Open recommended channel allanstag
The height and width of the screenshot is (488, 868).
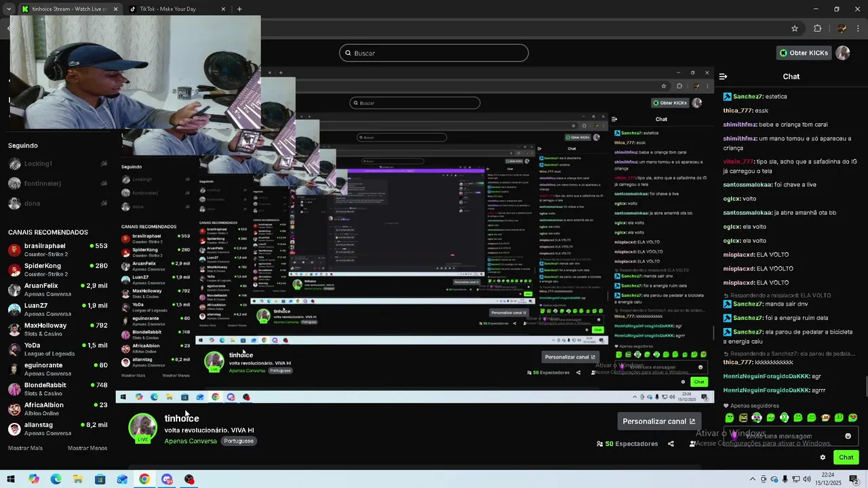pyautogui.click(x=58, y=428)
